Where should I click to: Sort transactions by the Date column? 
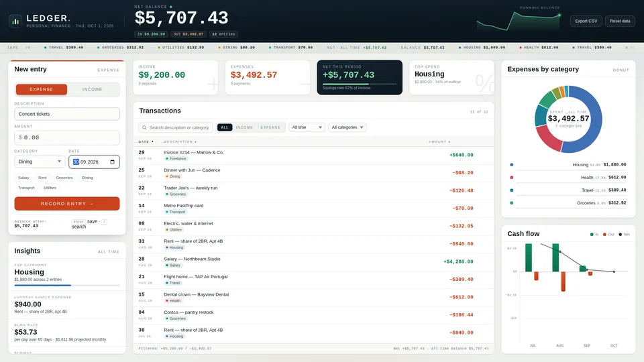pyautogui.click(x=146, y=141)
